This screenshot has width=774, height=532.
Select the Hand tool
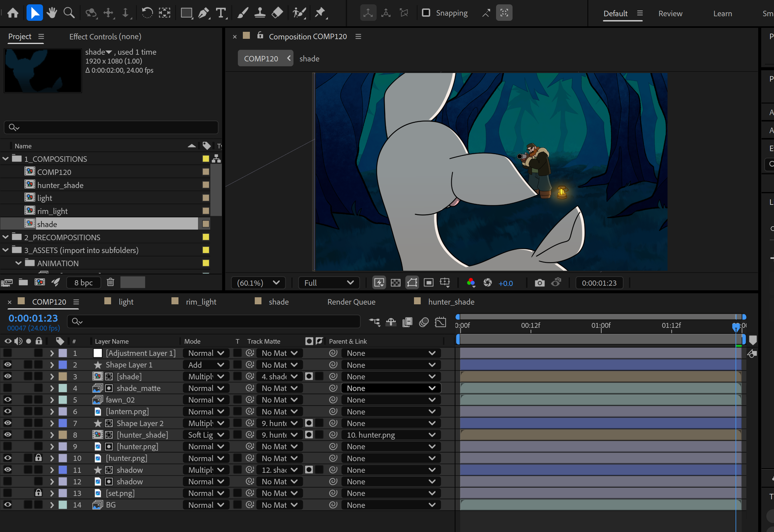click(x=52, y=13)
